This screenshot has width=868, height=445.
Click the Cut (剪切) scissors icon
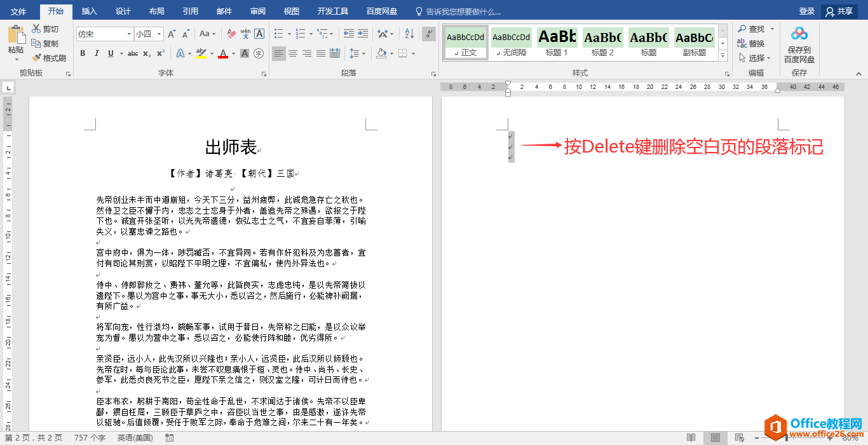[37, 29]
